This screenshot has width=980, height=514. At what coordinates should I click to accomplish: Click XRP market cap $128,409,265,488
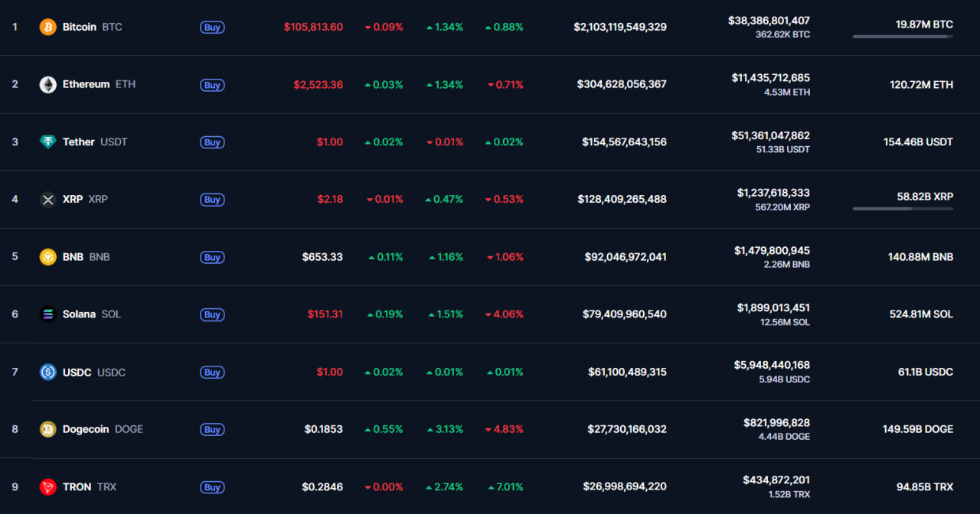click(622, 199)
